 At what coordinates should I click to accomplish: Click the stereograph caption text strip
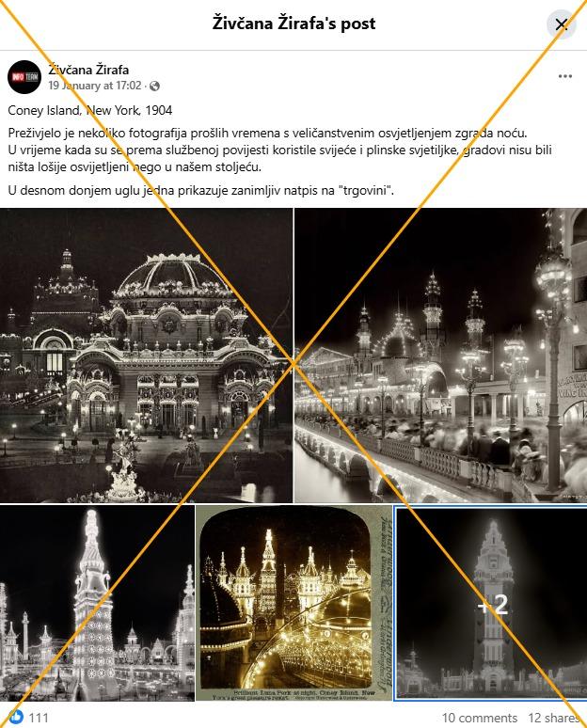tap(293, 695)
